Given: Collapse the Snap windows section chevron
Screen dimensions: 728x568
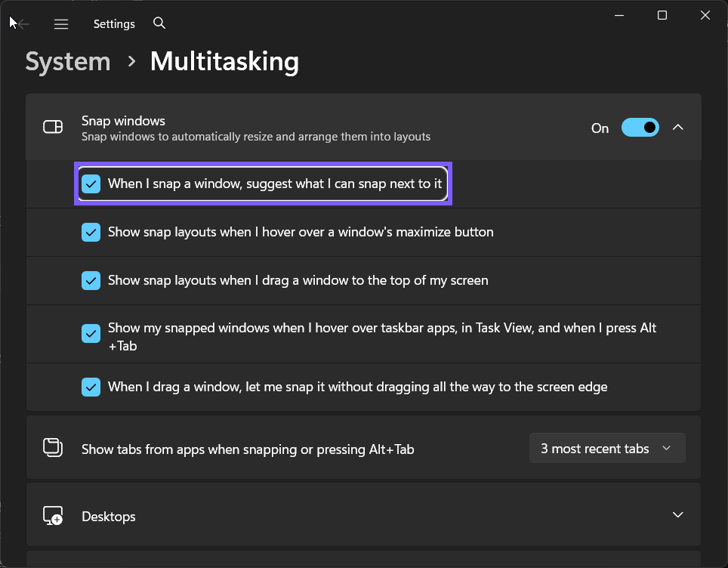Looking at the screenshot, I should (x=678, y=127).
